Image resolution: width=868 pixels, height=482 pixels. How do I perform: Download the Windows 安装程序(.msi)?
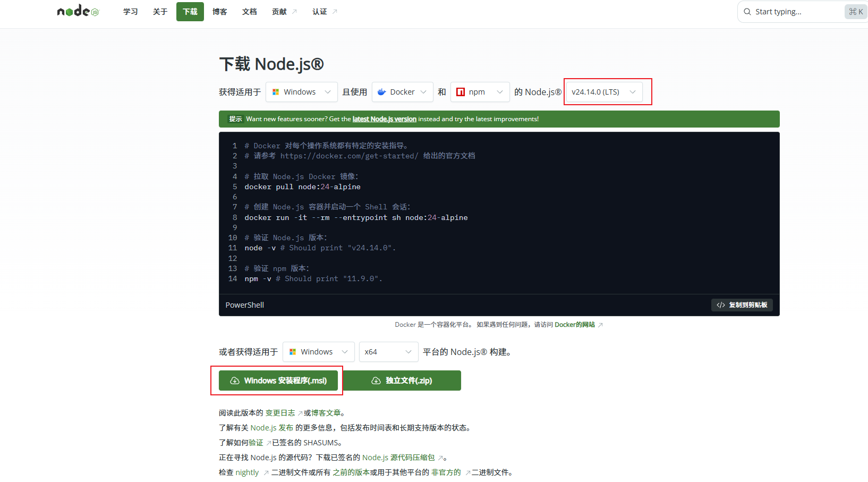coord(278,380)
